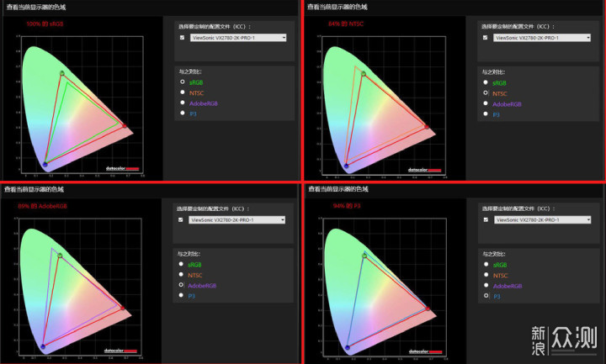The width and height of the screenshot is (606, 364).
Task: Click red primary point in 89% AdobeRGB chart
Action: click(123, 308)
